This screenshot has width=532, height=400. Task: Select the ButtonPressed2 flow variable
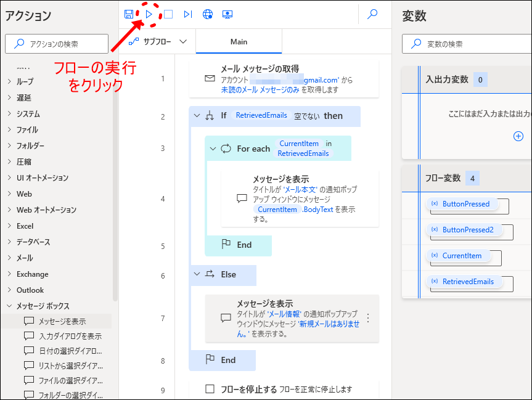point(464,230)
